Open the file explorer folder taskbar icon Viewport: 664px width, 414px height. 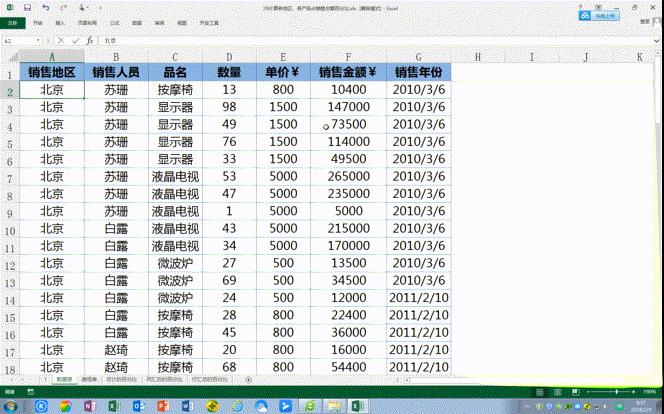335,406
